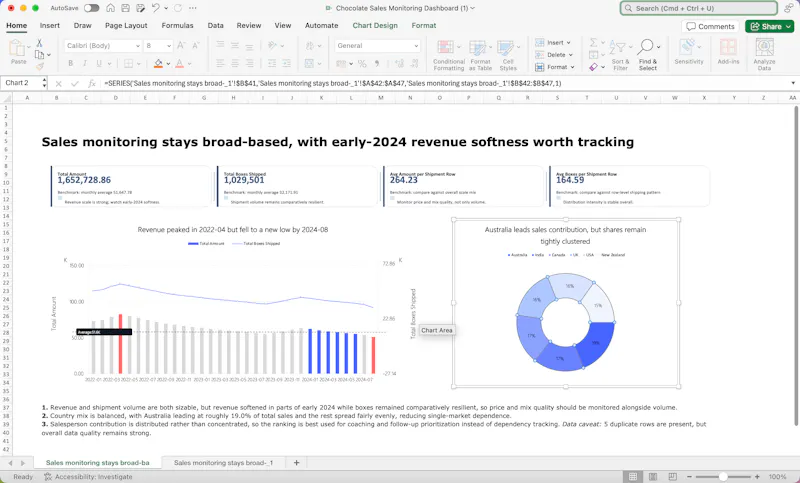Click the Comma Style icon
The height and width of the screenshot is (483, 800).
tap(377, 63)
